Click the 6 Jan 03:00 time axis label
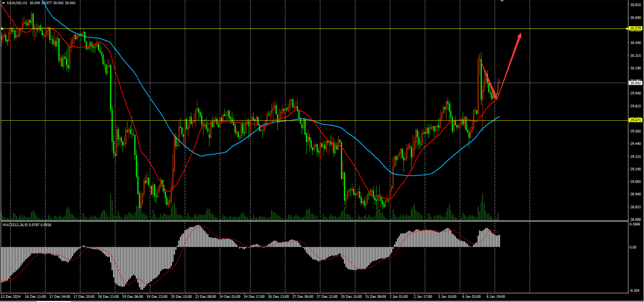The image size is (644, 302). 471,297
